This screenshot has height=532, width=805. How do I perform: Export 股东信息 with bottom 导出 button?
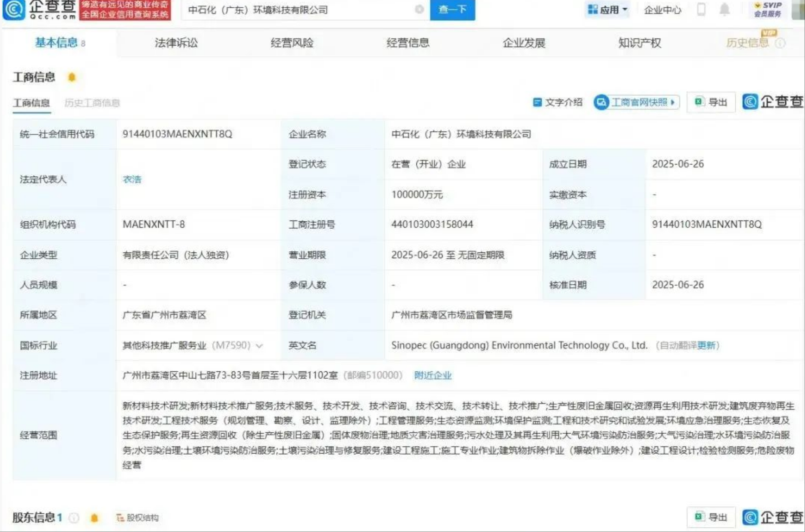[711, 517]
